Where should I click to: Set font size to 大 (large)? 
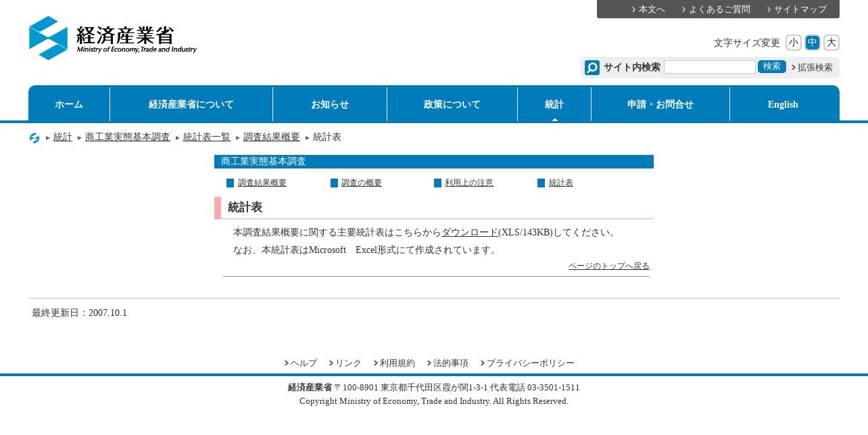click(831, 43)
